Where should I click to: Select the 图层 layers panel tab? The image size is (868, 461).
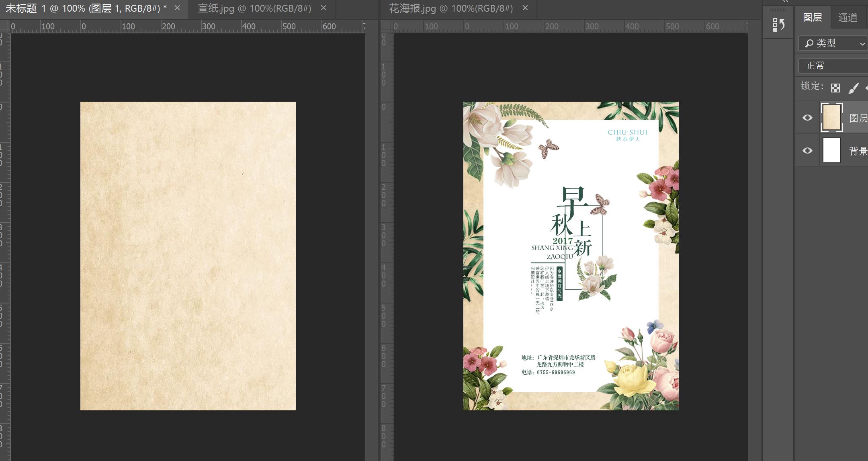(812, 18)
